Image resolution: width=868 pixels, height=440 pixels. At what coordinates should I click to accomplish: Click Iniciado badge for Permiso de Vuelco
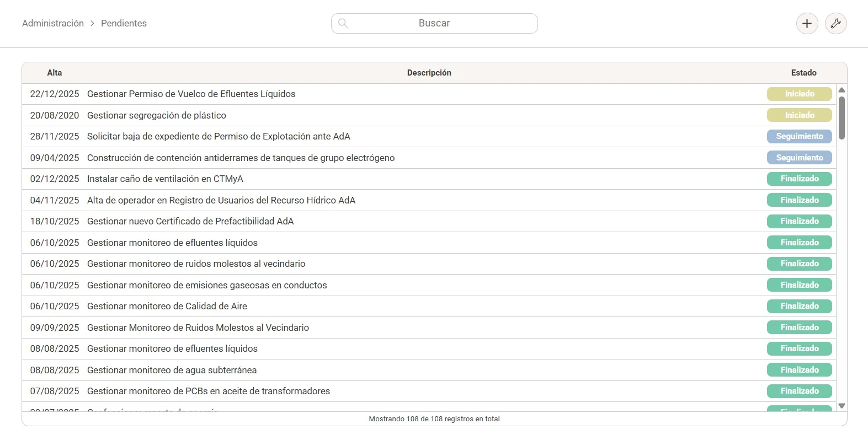pos(799,94)
